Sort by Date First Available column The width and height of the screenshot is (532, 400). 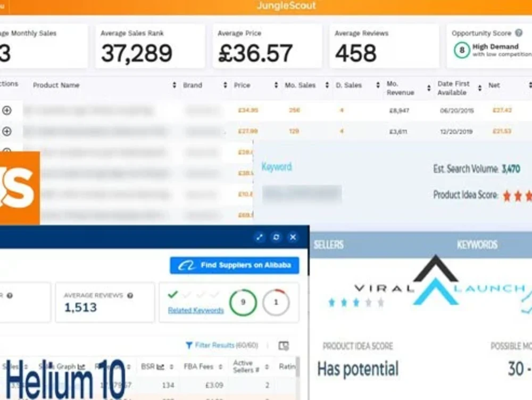click(479, 88)
